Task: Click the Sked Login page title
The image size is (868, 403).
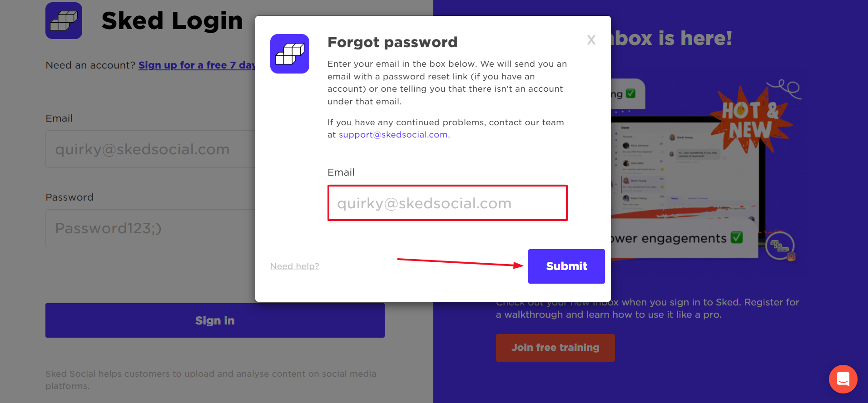Action: pyautogui.click(x=172, y=21)
